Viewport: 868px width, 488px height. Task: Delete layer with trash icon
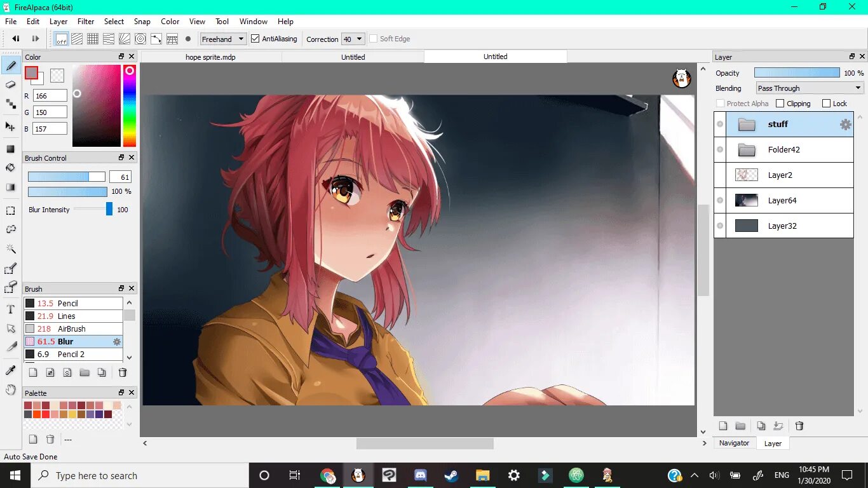(800, 426)
